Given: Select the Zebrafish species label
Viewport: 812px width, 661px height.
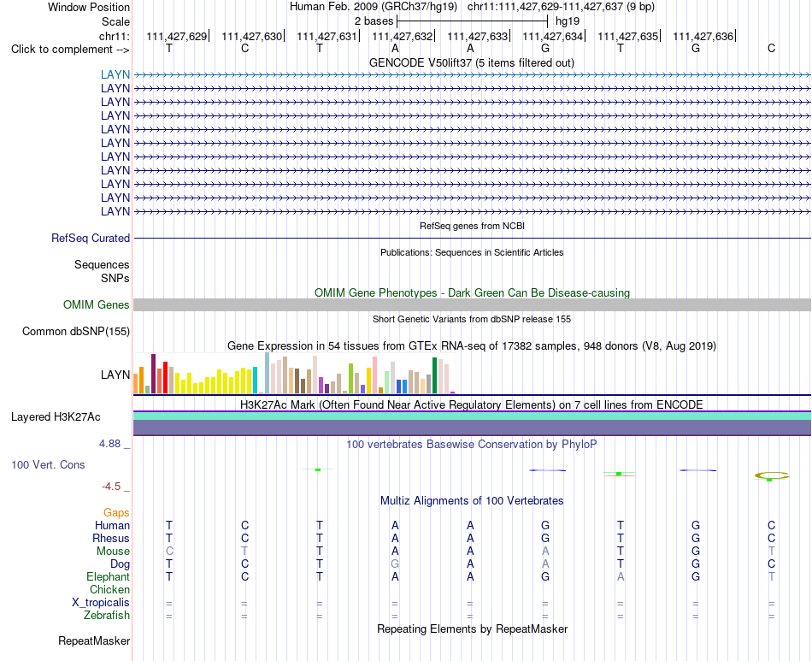Looking at the screenshot, I should [107, 616].
